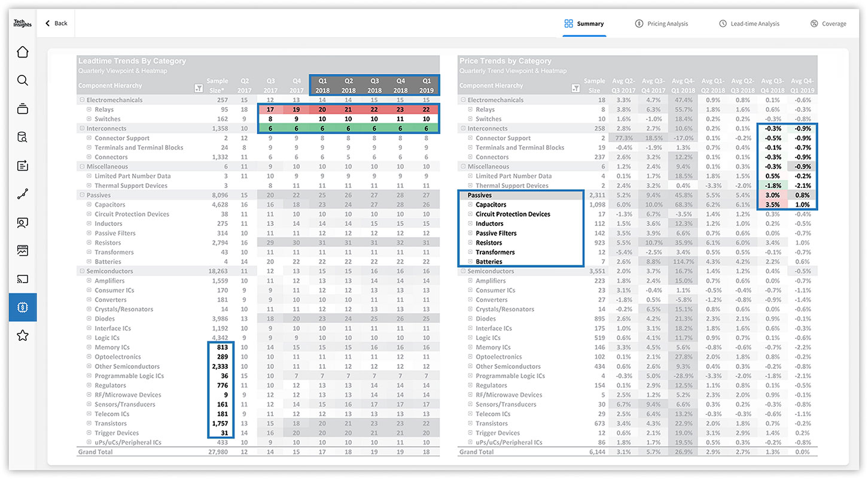868x479 pixels.
Task: Expand Memory ICs in the Leadtime table
Action: [89, 347]
